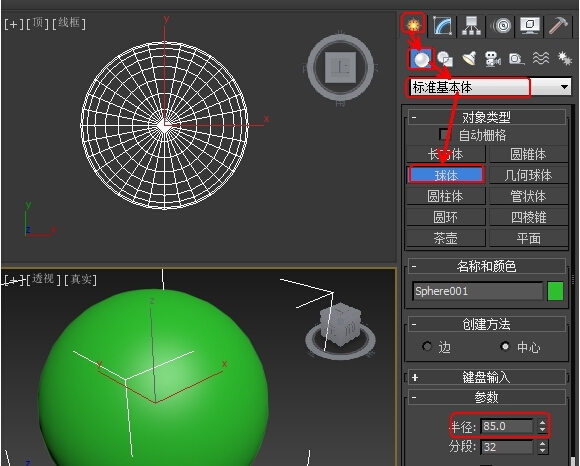
Task: Click the 圆环 button
Action: [x=446, y=217]
